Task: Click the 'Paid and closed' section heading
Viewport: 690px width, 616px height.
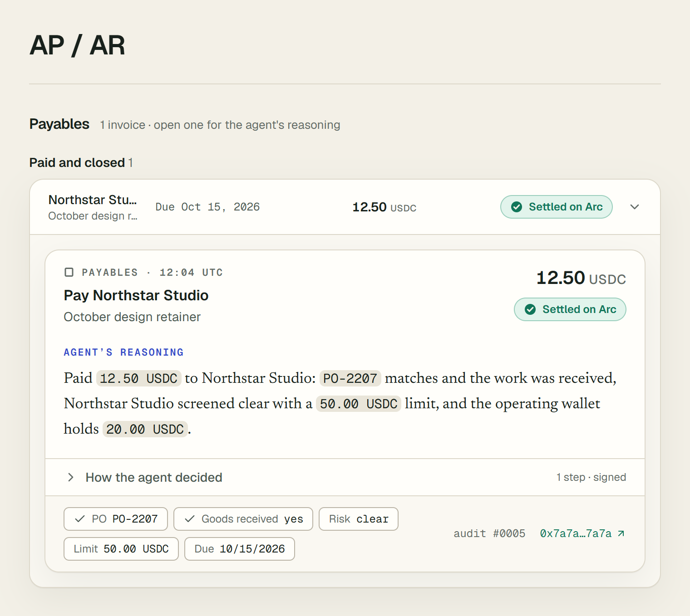Action: (x=77, y=162)
